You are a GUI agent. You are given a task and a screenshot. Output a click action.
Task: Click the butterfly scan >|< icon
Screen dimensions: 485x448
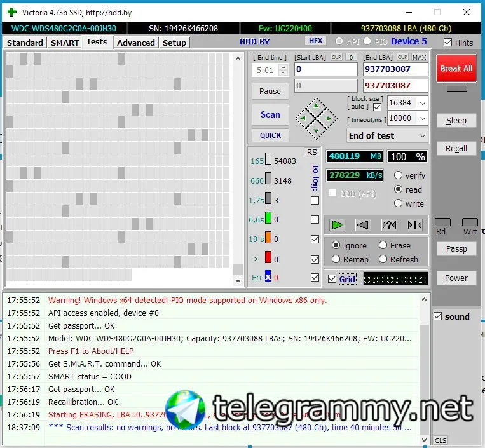point(415,225)
